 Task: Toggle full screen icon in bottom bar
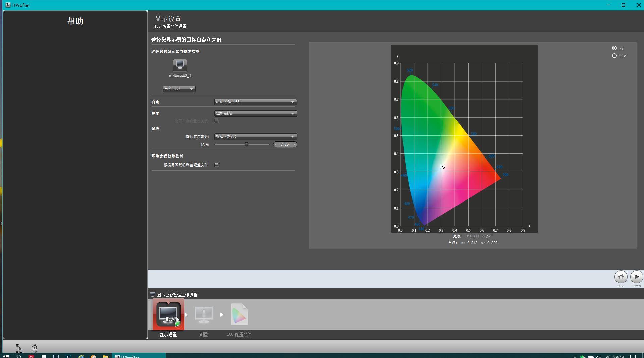pyautogui.click(x=19, y=347)
